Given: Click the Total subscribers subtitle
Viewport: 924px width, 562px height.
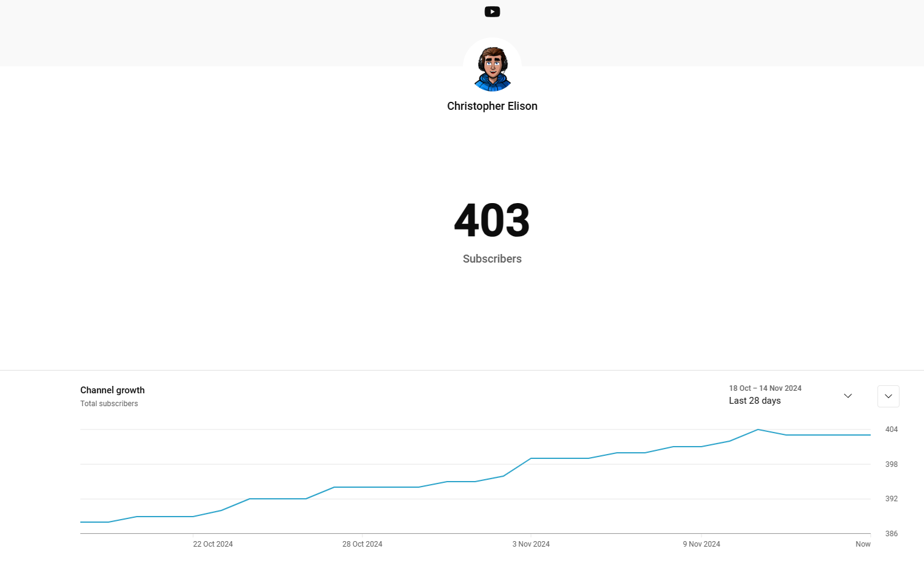Looking at the screenshot, I should tap(109, 404).
